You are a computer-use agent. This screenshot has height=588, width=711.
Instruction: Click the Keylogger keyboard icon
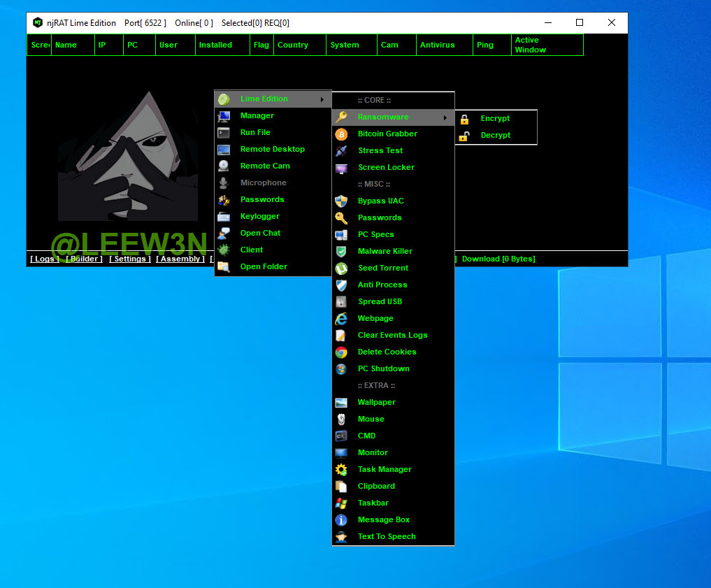pos(224,217)
